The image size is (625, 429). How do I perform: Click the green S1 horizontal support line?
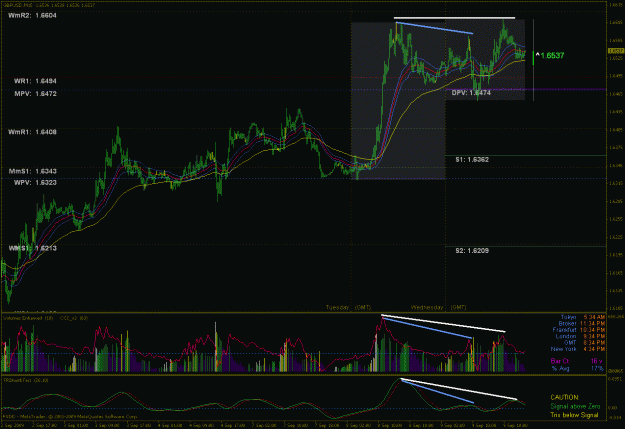[525, 155]
